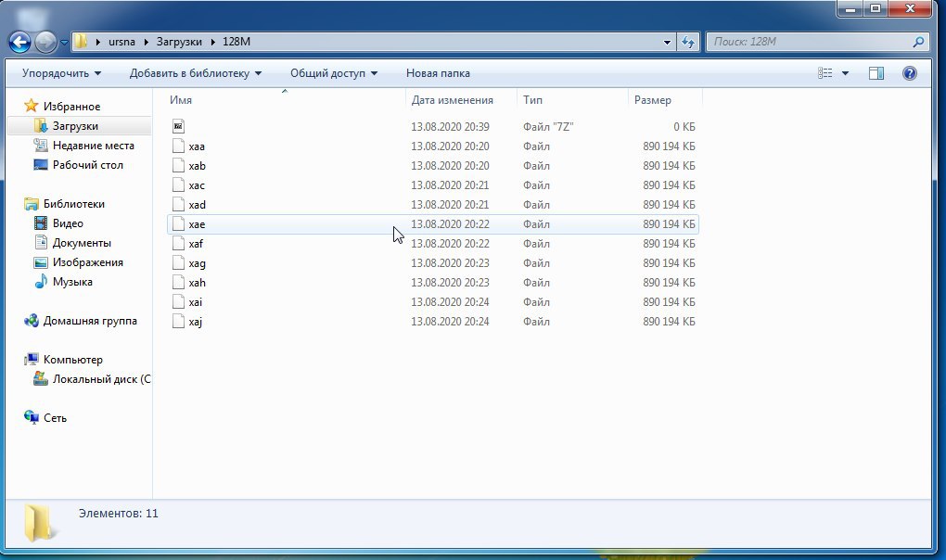Viewport: 946px width, 560px height.
Task: Open Рабочий стол in sidebar
Action: click(x=88, y=164)
